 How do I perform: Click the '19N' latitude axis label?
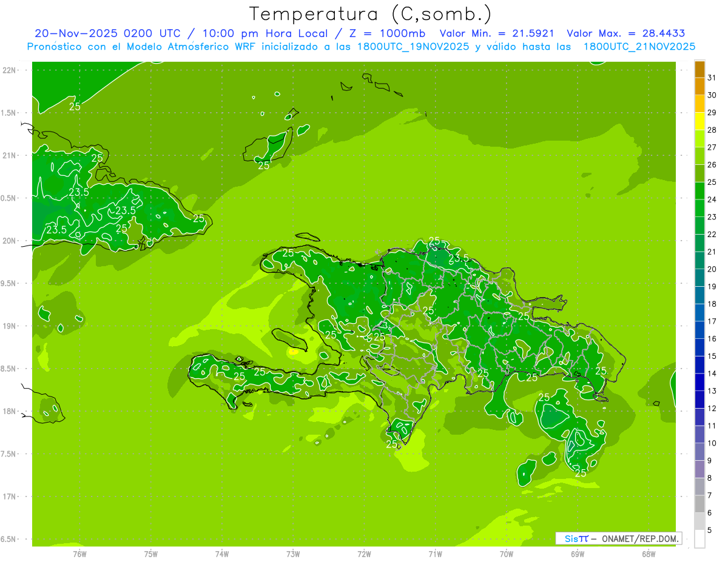click(x=10, y=326)
